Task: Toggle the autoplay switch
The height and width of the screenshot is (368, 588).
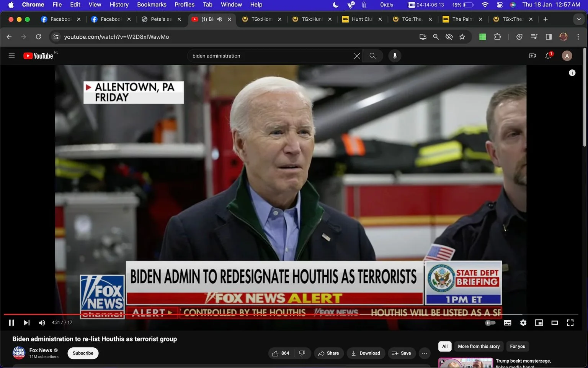Action: [x=490, y=323]
